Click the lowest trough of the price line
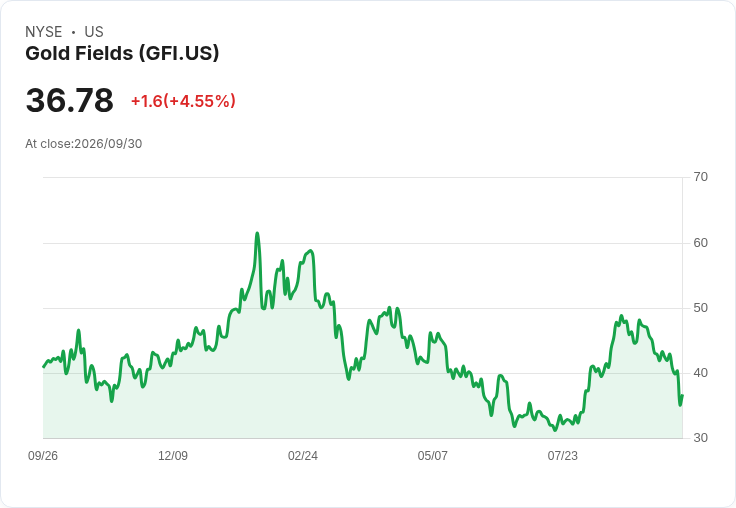 [x=555, y=430]
